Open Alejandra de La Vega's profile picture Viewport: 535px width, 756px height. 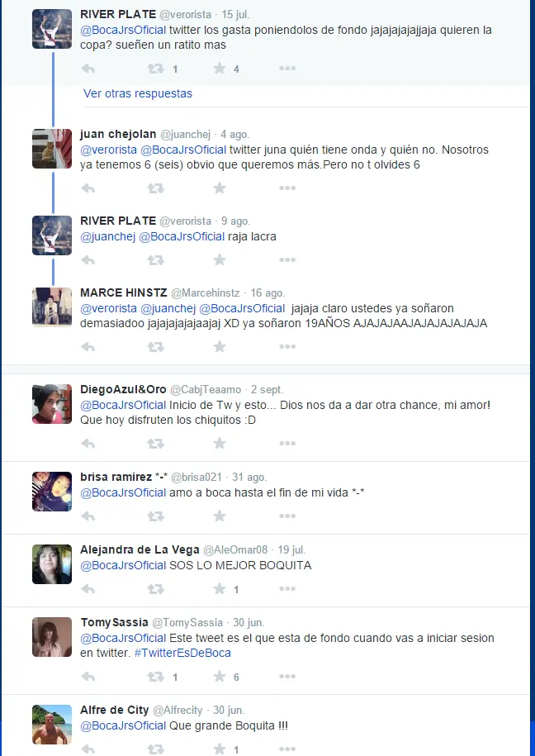52,564
